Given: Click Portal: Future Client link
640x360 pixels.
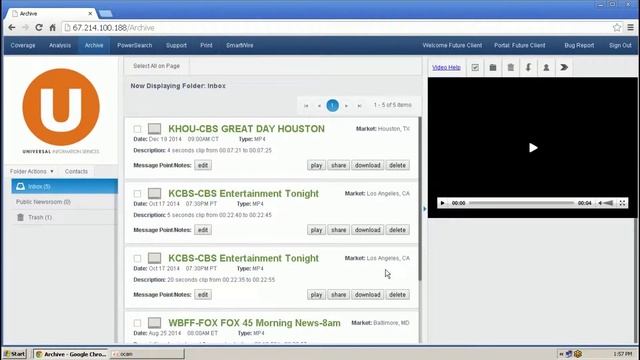Looking at the screenshot, I should [520, 45].
